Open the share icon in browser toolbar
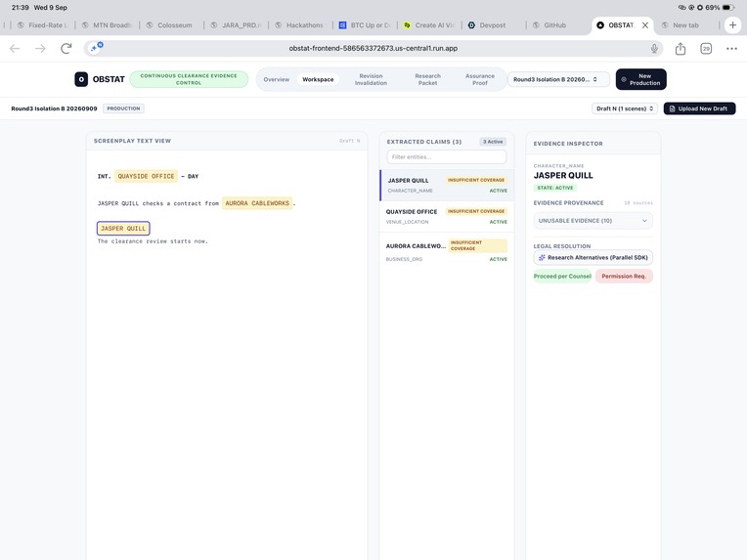 click(x=681, y=48)
